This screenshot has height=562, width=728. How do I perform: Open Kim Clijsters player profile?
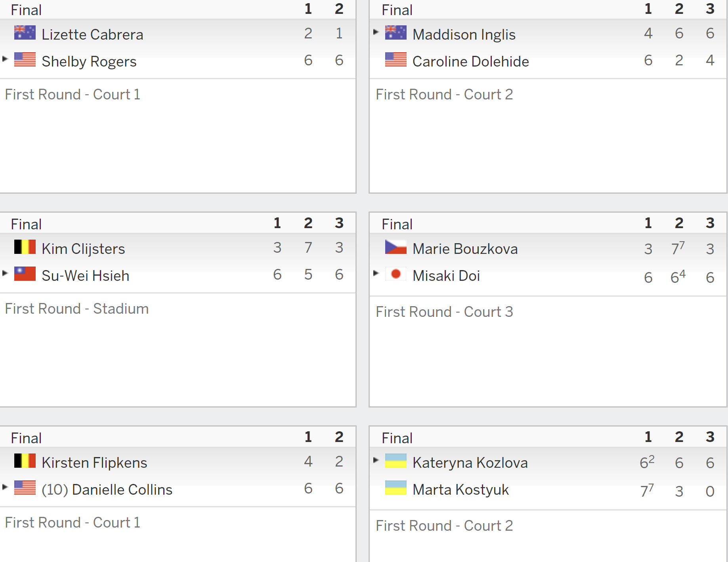(83, 249)
